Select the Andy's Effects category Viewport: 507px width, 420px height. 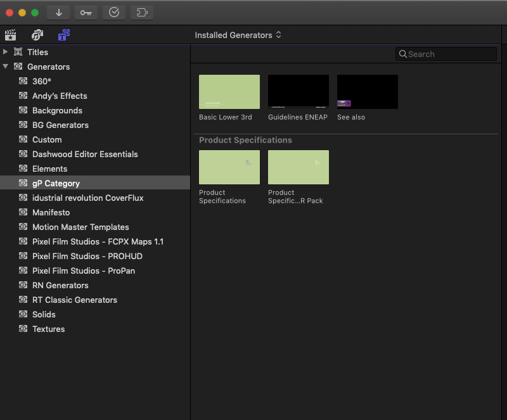point(95,96)
